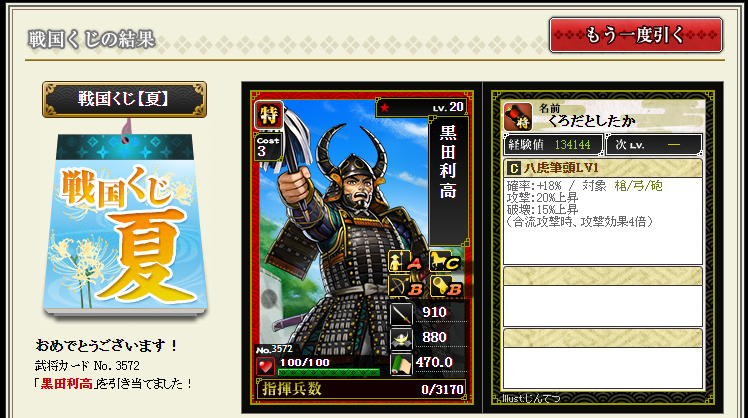Click the 特 rarity badge on card
This screenshot has width=748, height=418.
pyautogui.click(x=269, y=115)
